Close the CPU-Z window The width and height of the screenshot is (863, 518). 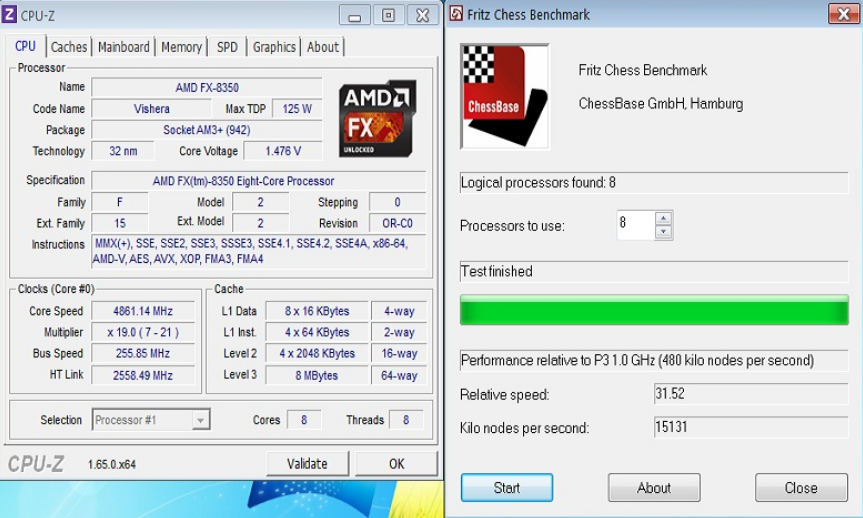click(x=422, y=15)
